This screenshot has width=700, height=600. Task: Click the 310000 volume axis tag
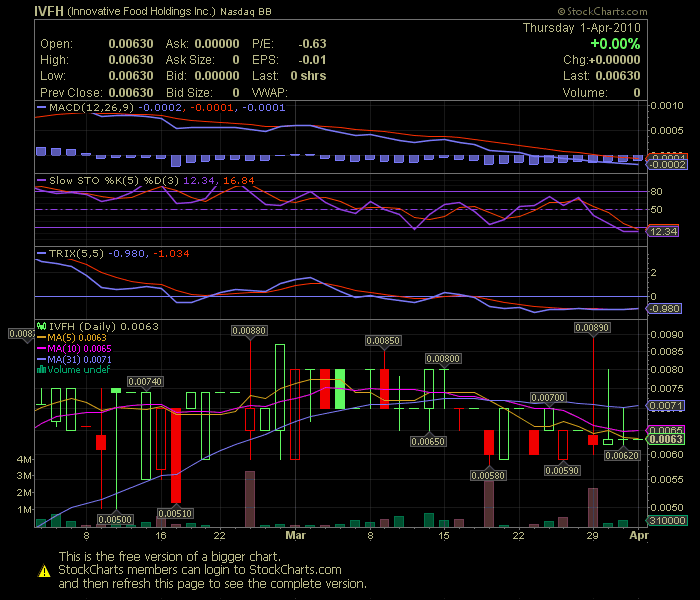tap(667, 521)
